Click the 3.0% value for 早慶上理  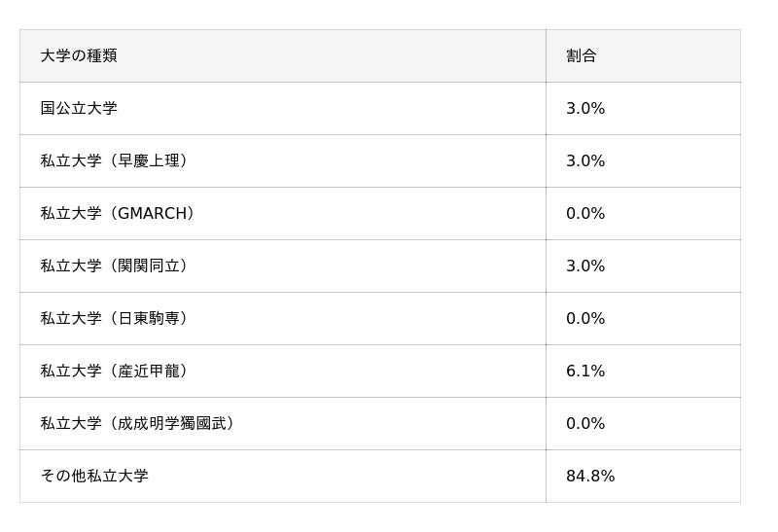(585, 161)
